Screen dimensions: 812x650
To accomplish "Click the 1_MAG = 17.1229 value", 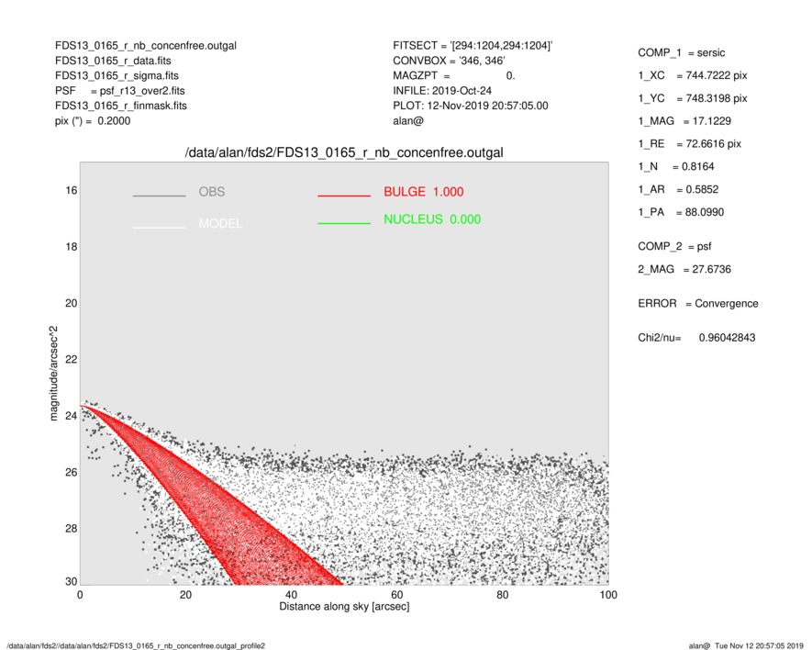I will pos(684,120).
